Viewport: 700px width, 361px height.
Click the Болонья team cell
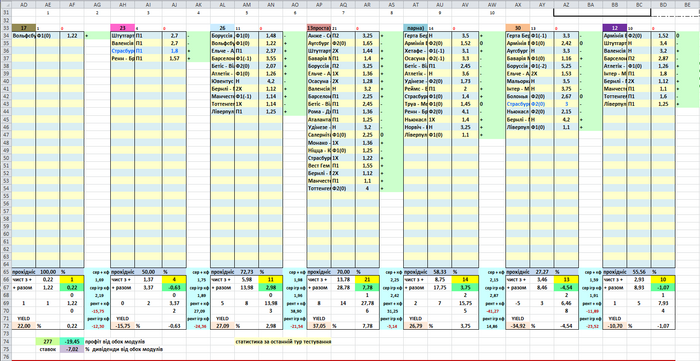[518, 97]
